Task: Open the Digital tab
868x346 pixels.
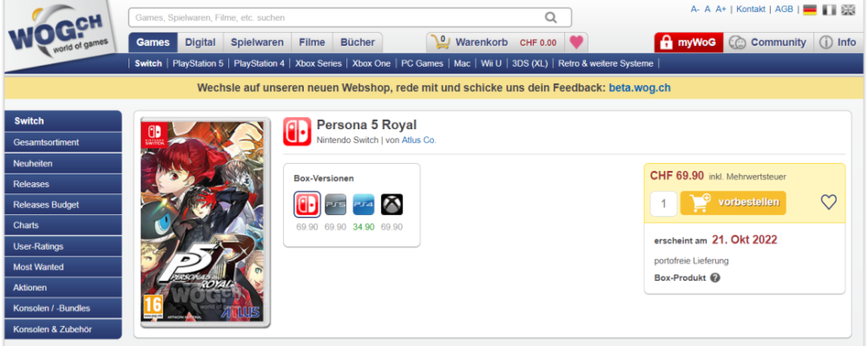Action: 201,42
